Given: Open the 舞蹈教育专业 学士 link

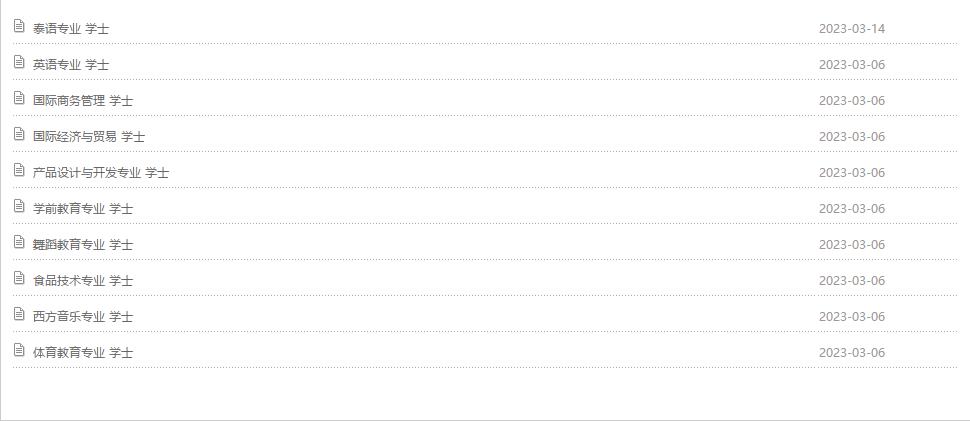Looking at the screenshot, I should pyautogui.click(x=83, y=245).
